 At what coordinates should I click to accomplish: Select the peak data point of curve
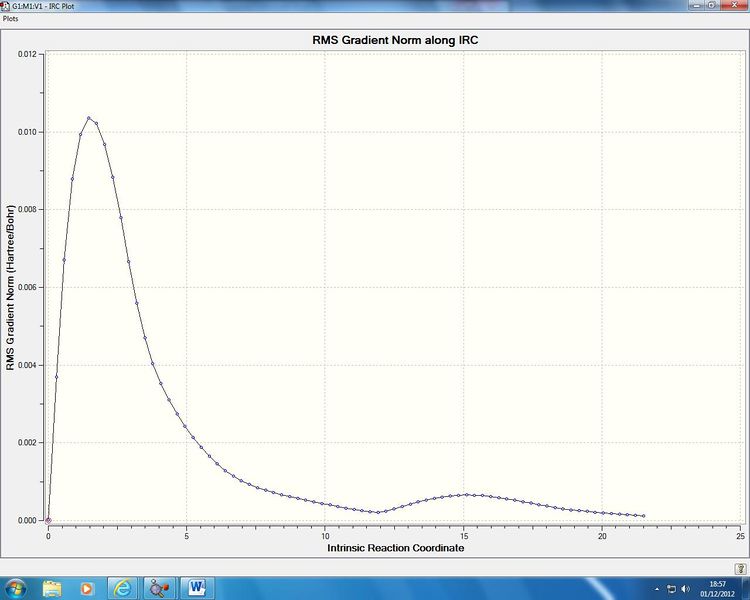[88, 118]
